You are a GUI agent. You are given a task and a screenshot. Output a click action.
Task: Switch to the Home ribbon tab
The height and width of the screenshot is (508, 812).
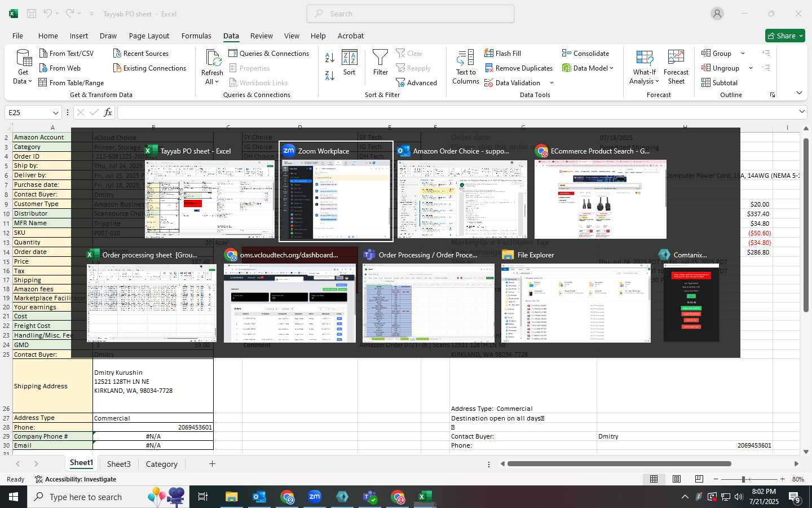click(48, 36)
